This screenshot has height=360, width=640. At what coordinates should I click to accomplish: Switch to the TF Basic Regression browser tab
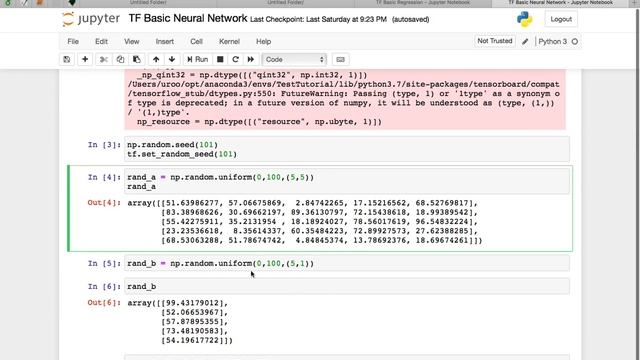pos(423,3)
